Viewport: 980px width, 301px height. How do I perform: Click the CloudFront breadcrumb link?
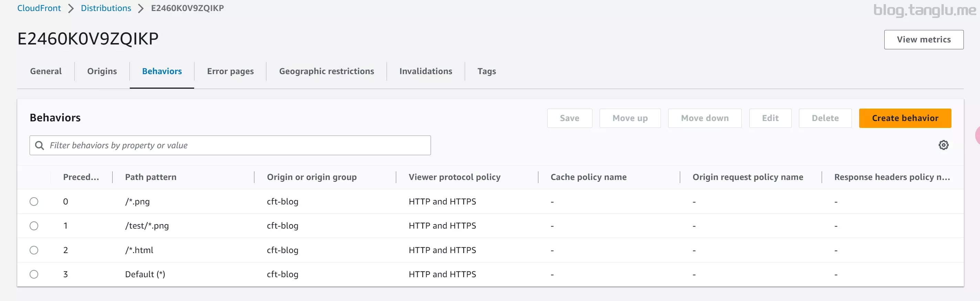39,8
